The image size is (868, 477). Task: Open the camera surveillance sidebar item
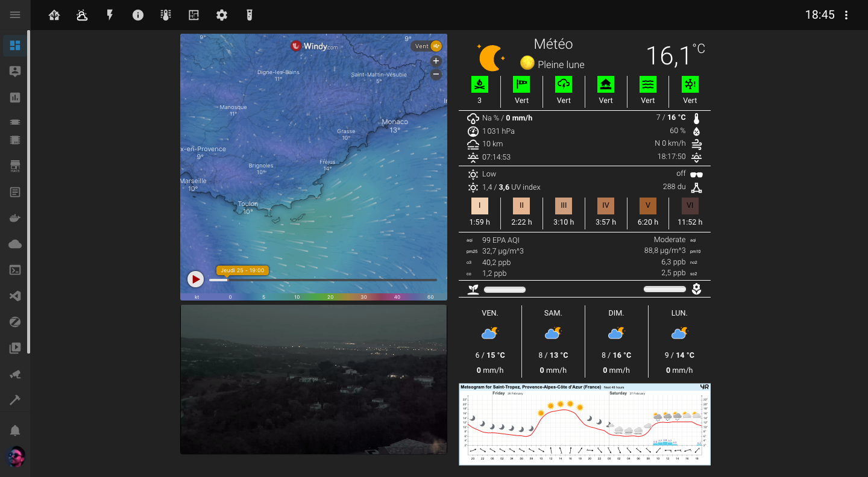15,374
